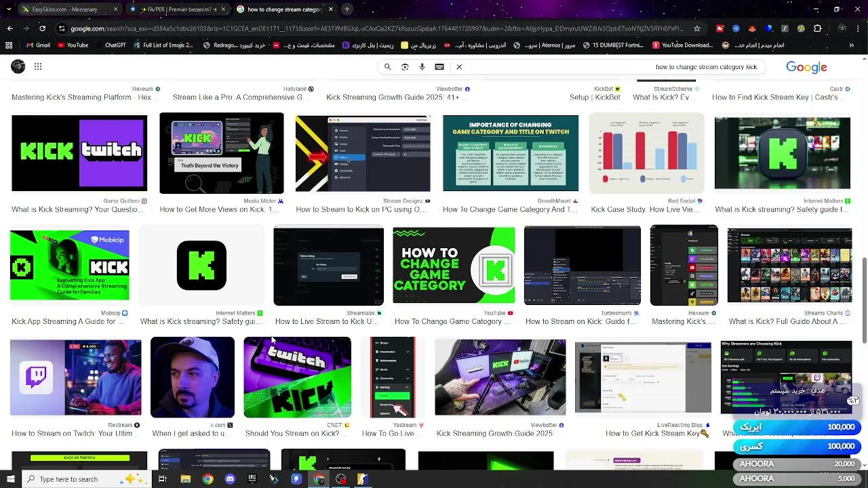This screenshot has width=868, height=488.
Task: Reload the page with the refresh icon
Action: [42, 28]
